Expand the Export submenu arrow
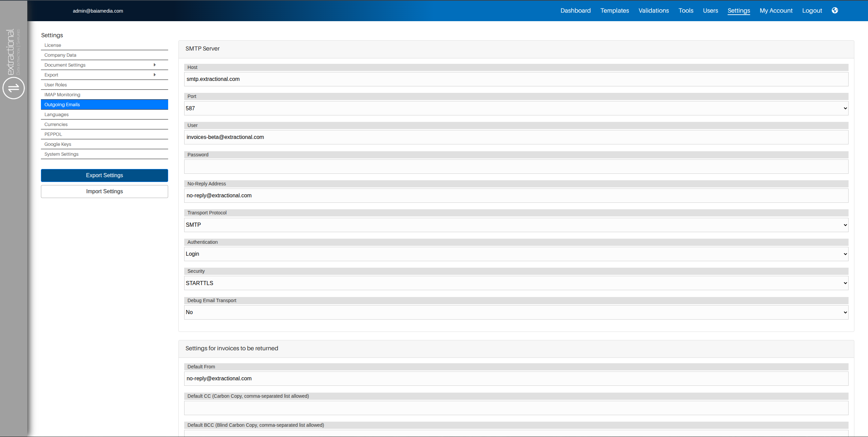868x437 pixels. click(x=155, y=75)
